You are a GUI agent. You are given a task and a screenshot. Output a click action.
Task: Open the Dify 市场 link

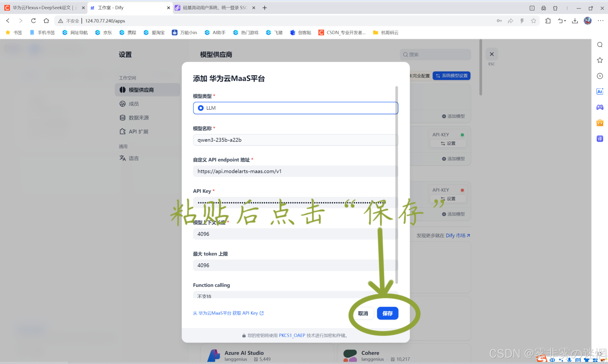point(458,236)
